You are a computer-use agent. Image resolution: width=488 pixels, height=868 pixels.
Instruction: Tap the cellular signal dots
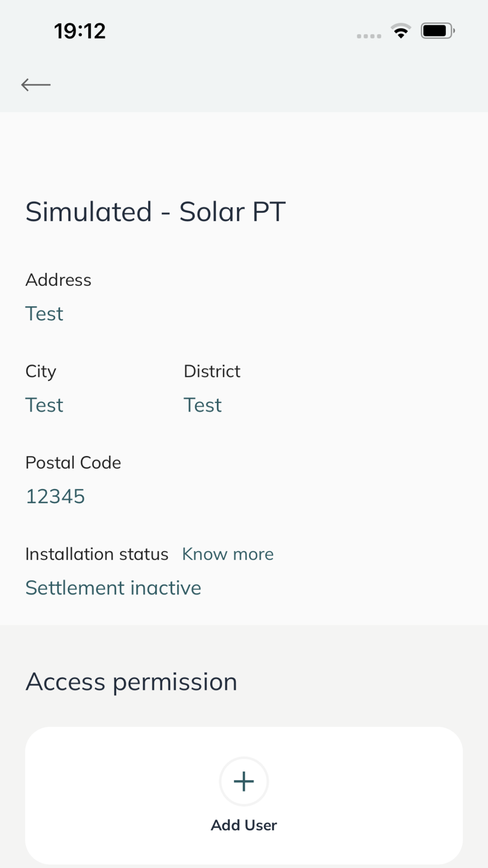click(x=369, y=36)
